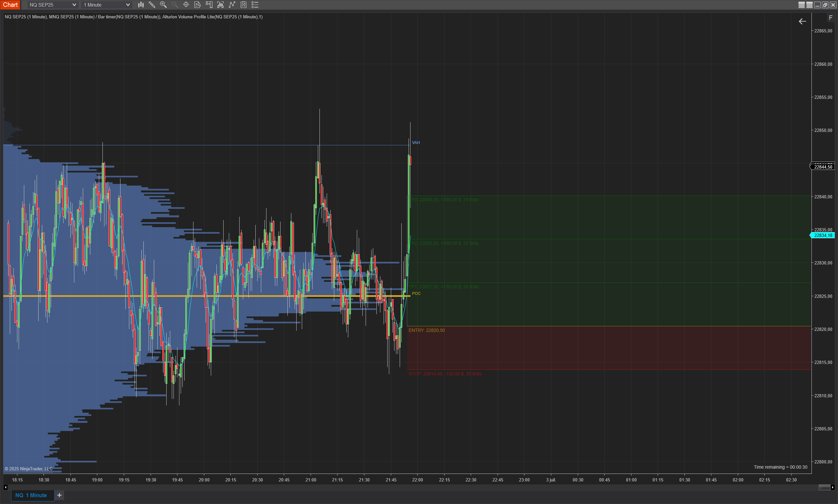Click the horizontal scrollbar thumb

click(824, 487)
